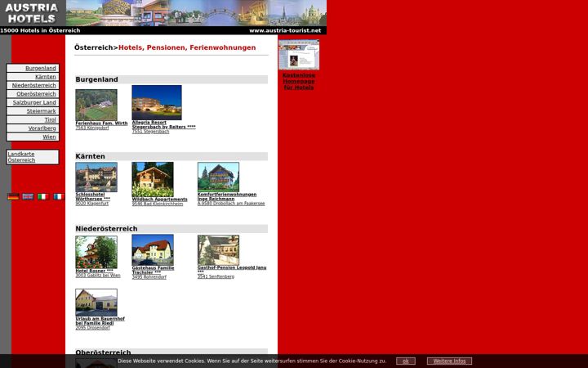This screenshot has height=368, width=588.
Task: Click the 3003 Gablitz bei Wien link
Action: [x=98, y=276]
